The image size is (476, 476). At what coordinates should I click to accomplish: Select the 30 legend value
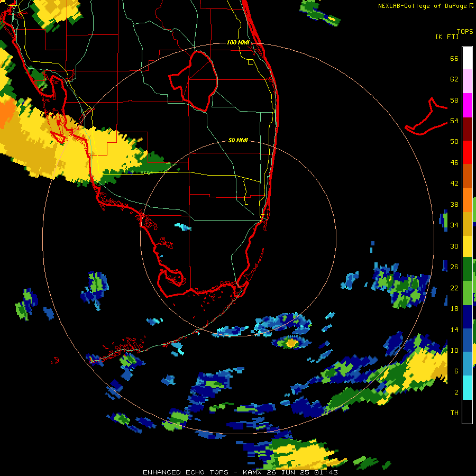point(454,246)
